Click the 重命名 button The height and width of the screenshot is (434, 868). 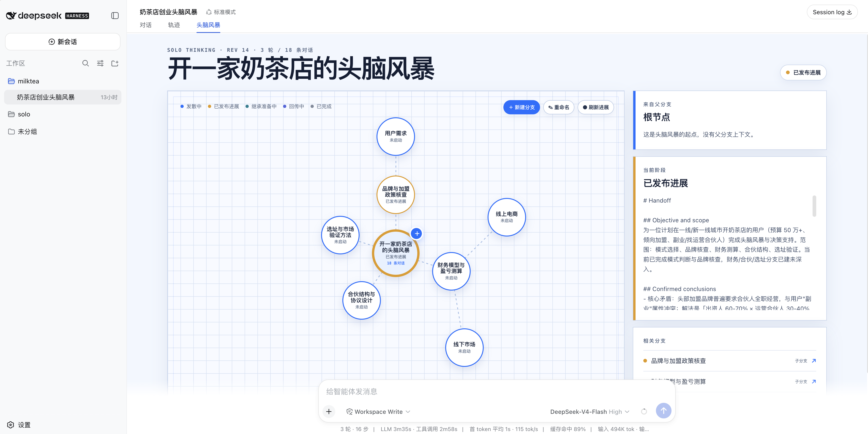559,107
